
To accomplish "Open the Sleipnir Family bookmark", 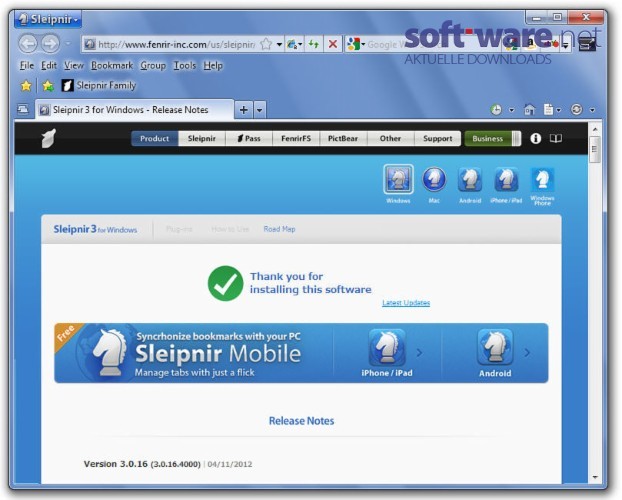I will pos(99,85).
